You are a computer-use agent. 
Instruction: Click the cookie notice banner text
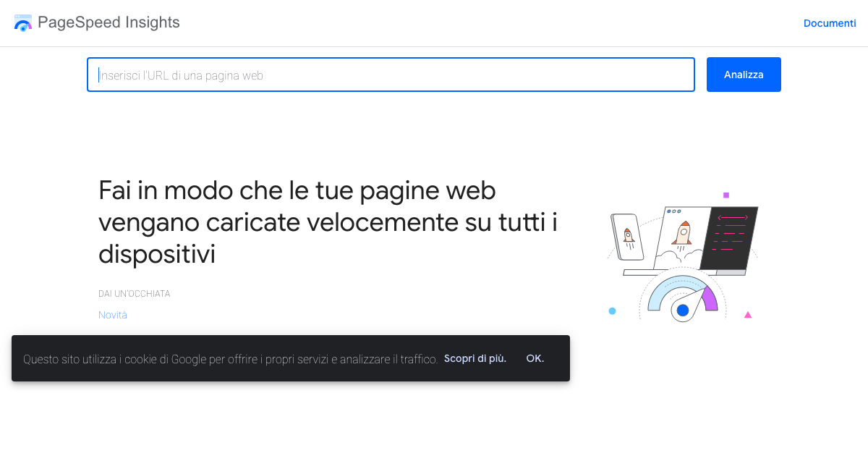230,358
